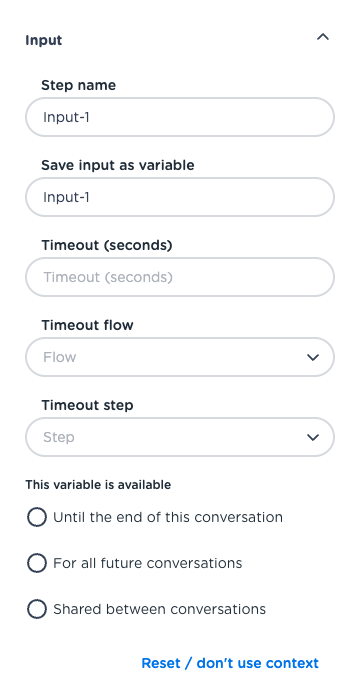Click the Shared between conversations label text
This screenshot has height=678, width=363.
click(159, 609)
